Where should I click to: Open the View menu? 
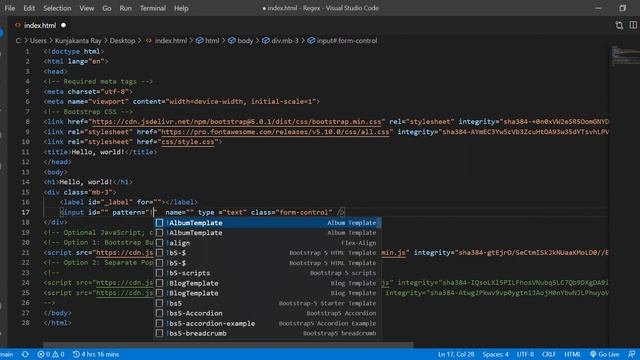coord(87,8)
